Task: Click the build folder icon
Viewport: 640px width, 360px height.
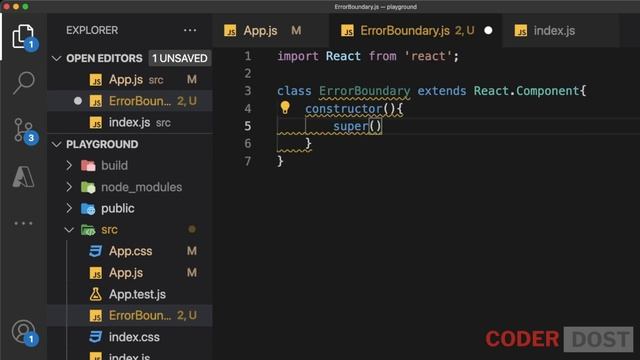Action: click(88, 165)
